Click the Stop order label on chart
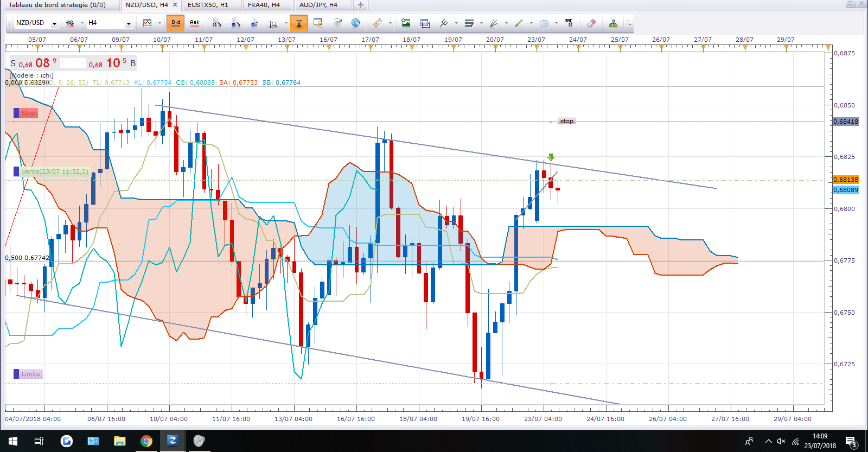Image resolution: width=868 pixels, height=452 pixels. [29, 113]
